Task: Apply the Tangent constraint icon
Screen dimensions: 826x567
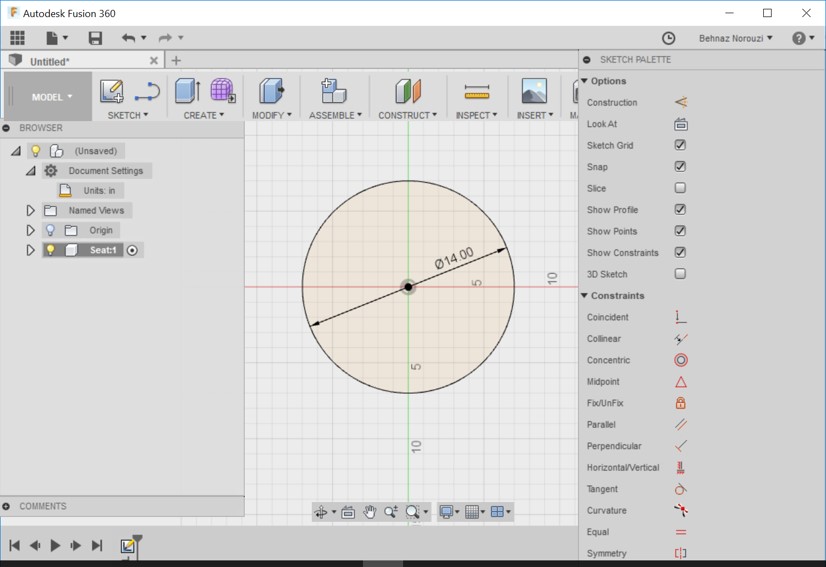Action: 681,489
